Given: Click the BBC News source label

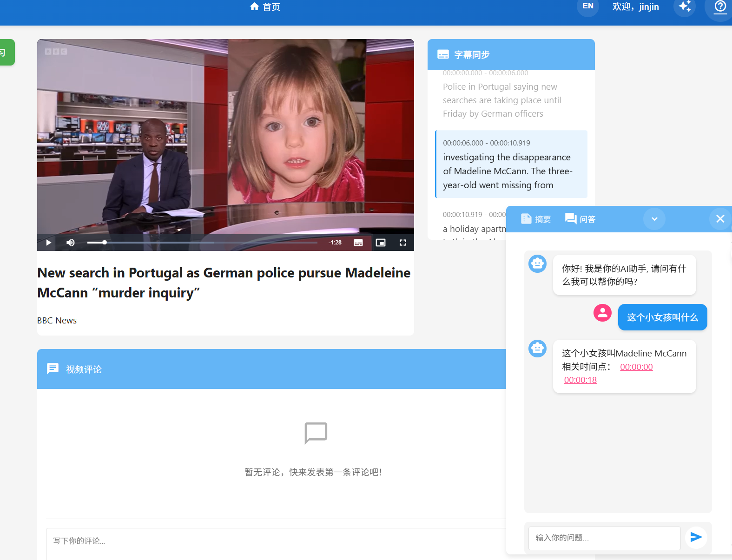Looking at the screenshot, I should click(x=57, y=321).
